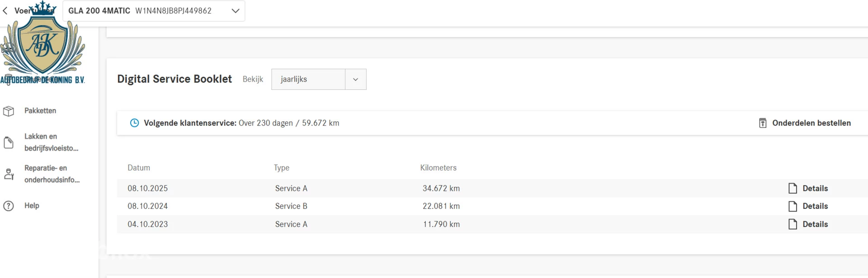This screenshot has height=278, width=868.
Task: Click inside the jaarlijks selection field
Action: pyautogui.click(x=308, y=79)
